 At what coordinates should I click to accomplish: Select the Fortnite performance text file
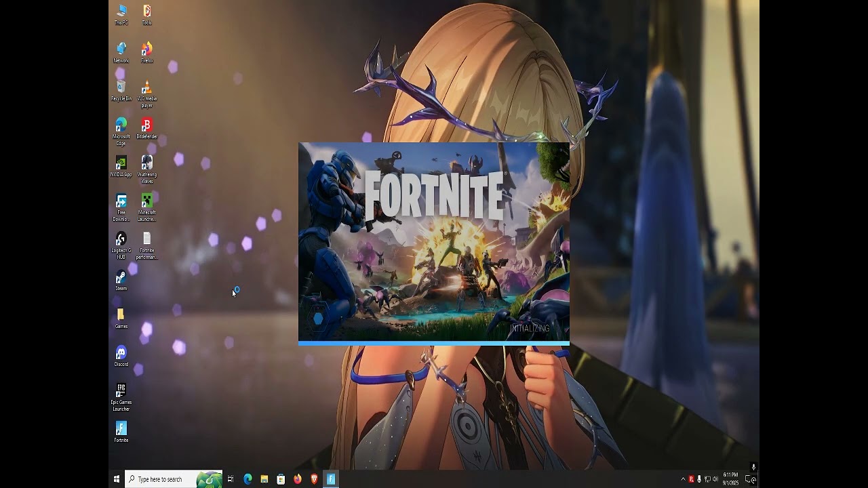tap(146, 246)
